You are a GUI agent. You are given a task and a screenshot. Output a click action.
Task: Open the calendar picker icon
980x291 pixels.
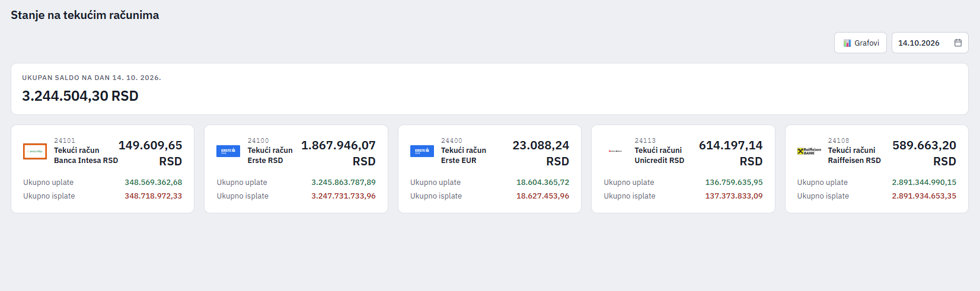coord(957,43)
